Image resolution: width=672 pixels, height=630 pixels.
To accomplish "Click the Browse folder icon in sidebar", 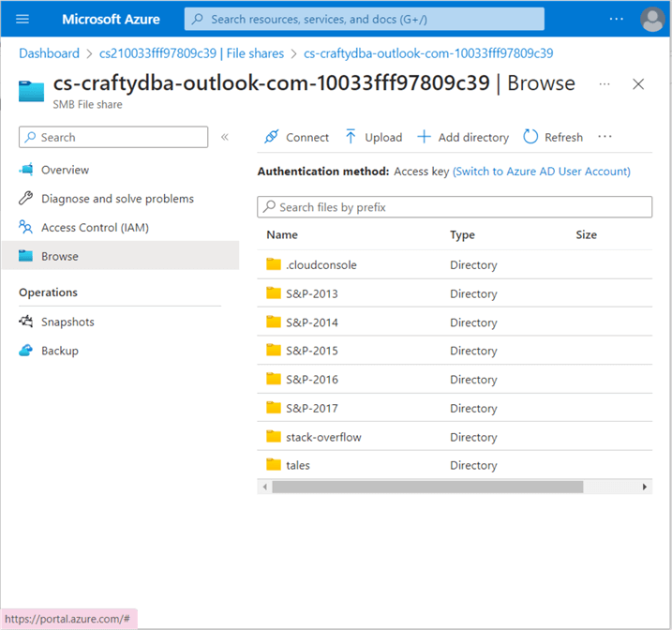I will [25, 256].
